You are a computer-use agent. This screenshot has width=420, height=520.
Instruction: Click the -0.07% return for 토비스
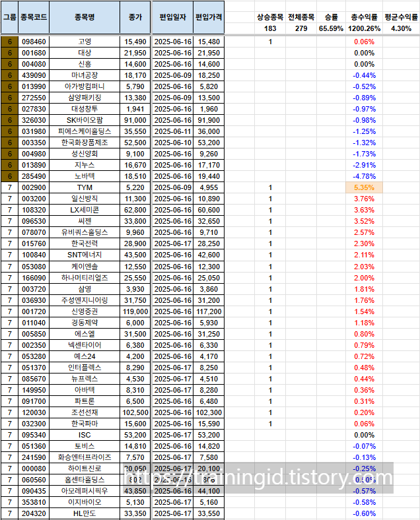coord(364,446)
